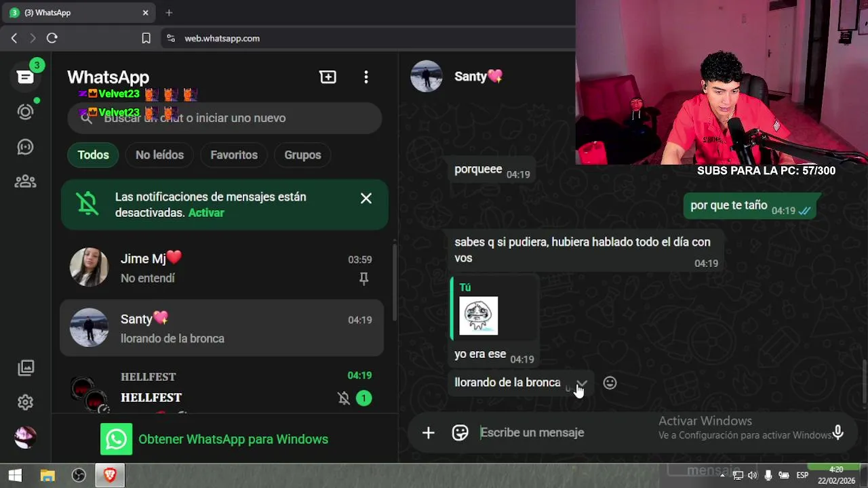Select the Grupos filter tab
This screenshot has width=868, height=488.
302,155
